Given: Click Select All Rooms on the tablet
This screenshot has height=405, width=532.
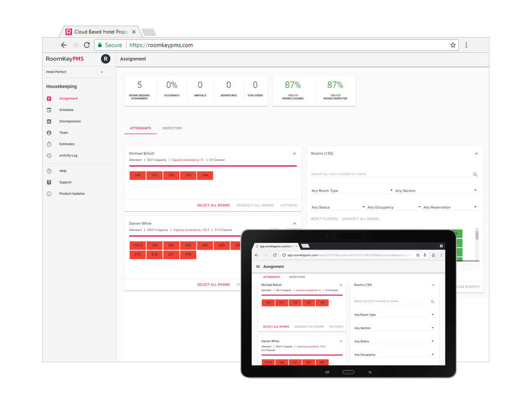Looking at the screenshot, I should pos(276,327).
